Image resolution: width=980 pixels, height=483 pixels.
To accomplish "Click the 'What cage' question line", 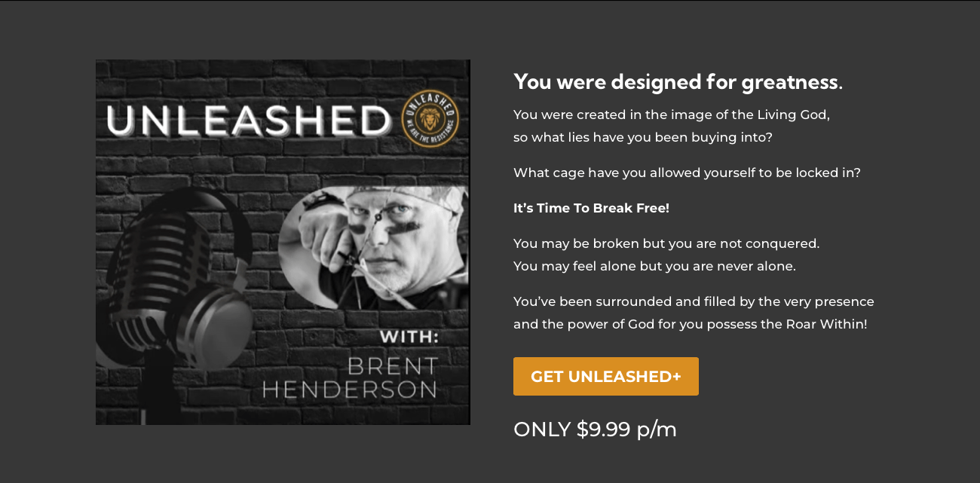I will tap(686, 172).
